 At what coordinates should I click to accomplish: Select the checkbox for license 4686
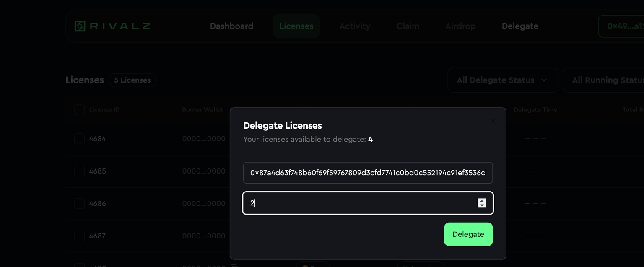pyautogui.click(x=79, y=204)
